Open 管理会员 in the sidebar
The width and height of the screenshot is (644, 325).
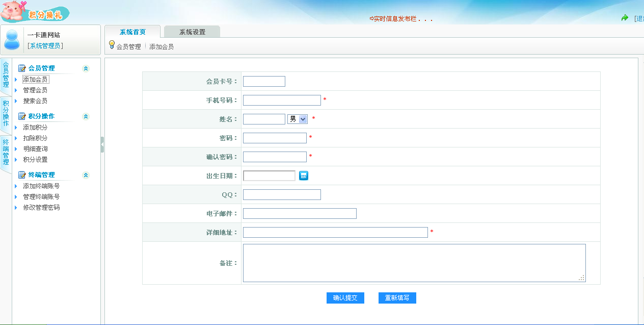[35, 90]
